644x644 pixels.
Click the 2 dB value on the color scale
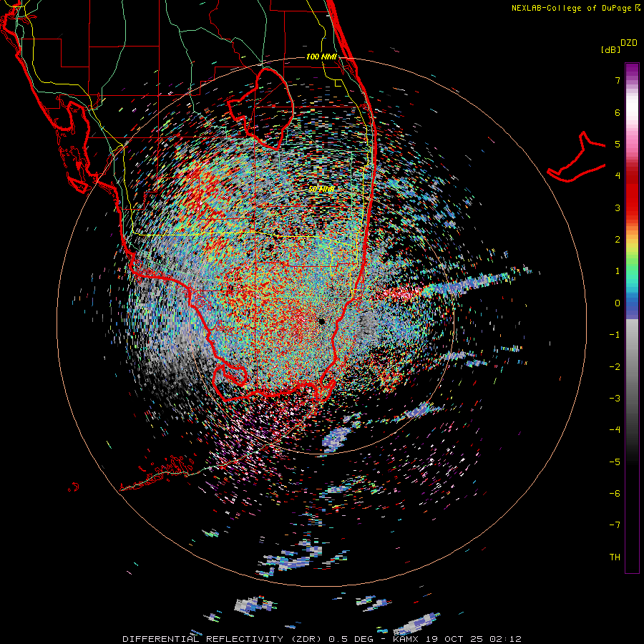point(618,240)
